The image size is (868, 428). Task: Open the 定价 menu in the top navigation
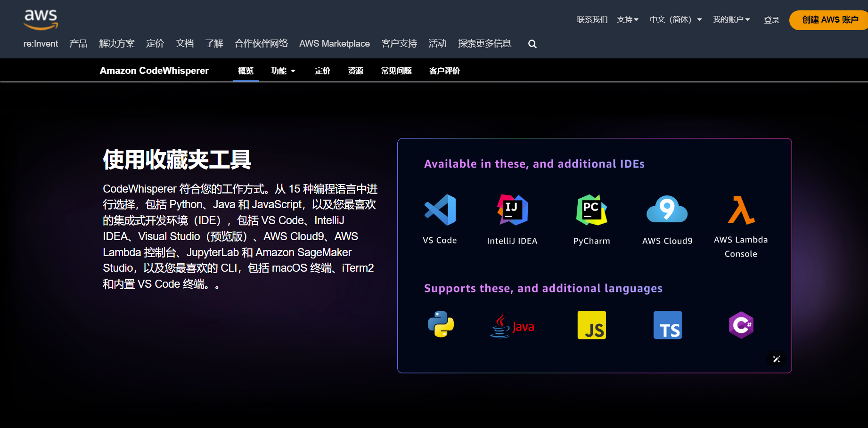click(x=155, y=44)
